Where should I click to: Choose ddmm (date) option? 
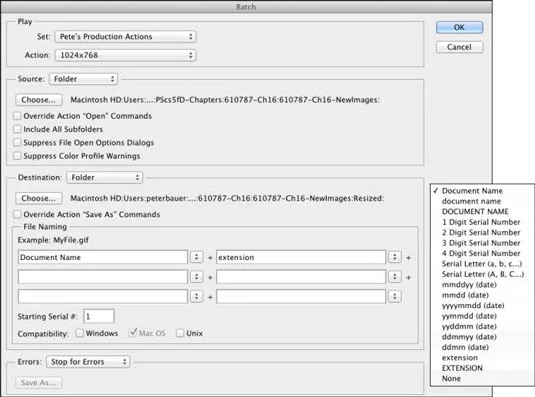(482, 347)
